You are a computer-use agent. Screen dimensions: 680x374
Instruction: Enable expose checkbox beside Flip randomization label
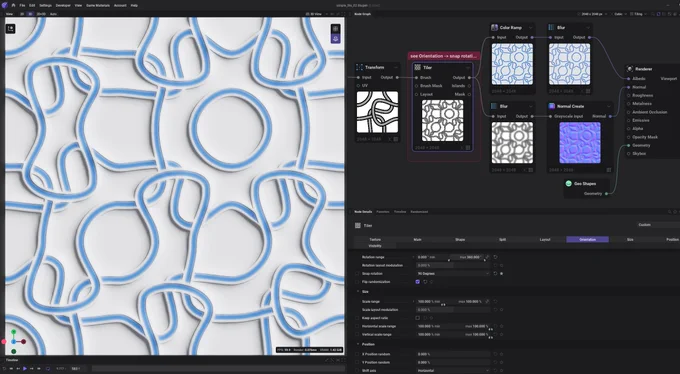357,282
